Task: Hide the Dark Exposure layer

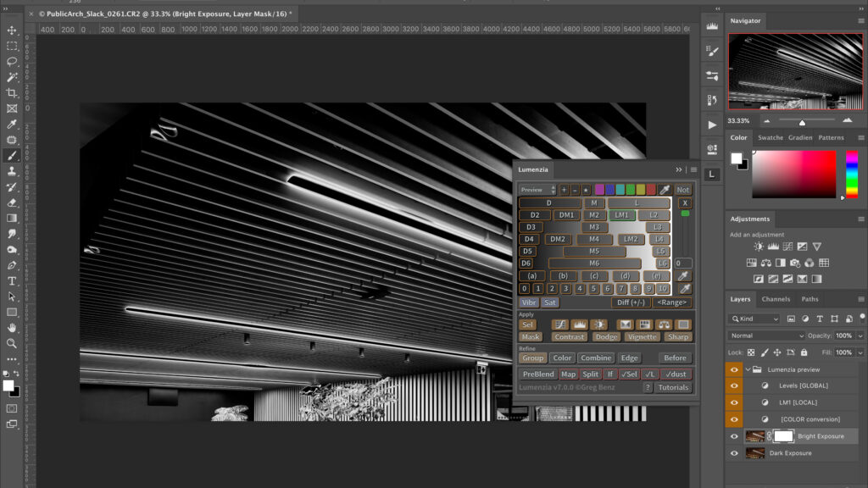Action: 734,453
